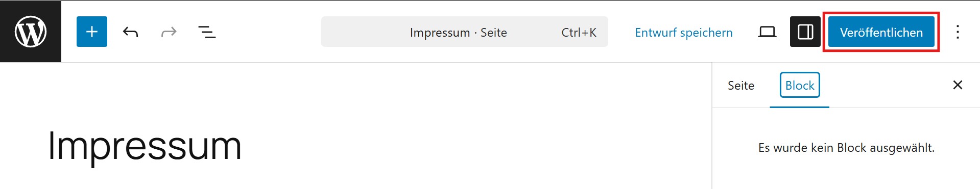The width and height of the screenshot is (980, 189).
Task: Open the laptop preview view options
Action: coord(767,32)
